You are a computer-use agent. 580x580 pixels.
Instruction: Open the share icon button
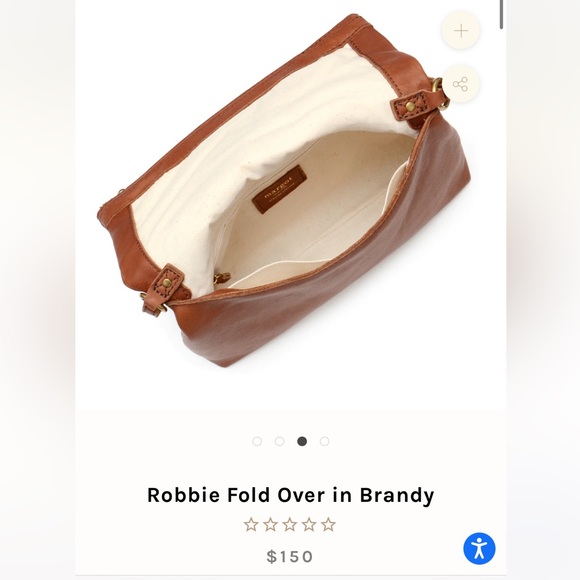coord(461,84)
